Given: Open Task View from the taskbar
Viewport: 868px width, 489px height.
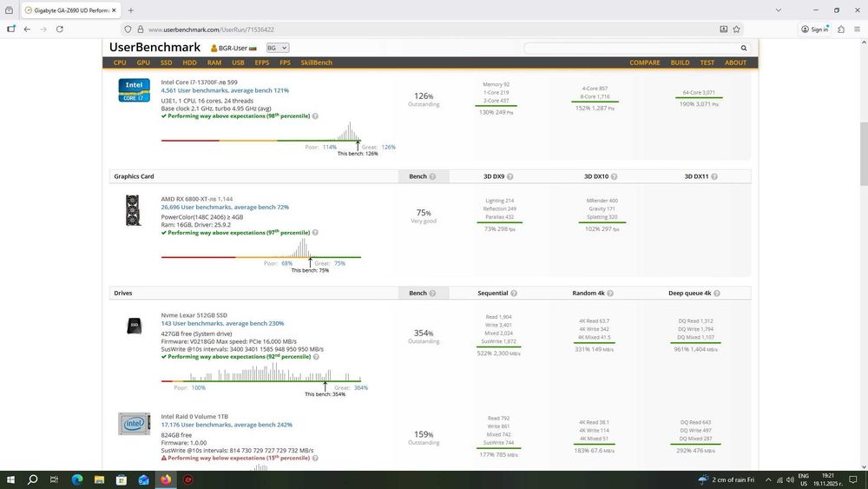Looking at the screenshot, I should pyautogui.click(x=54, y=479).
